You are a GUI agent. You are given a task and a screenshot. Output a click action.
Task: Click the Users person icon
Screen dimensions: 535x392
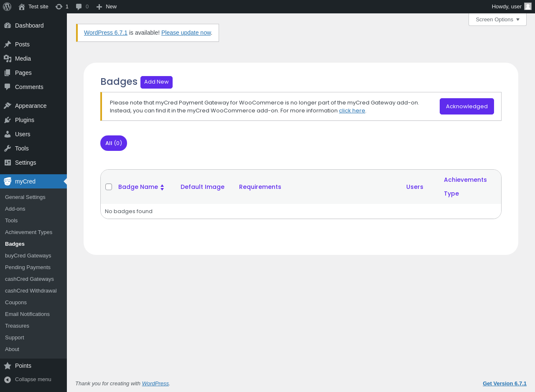8,134
